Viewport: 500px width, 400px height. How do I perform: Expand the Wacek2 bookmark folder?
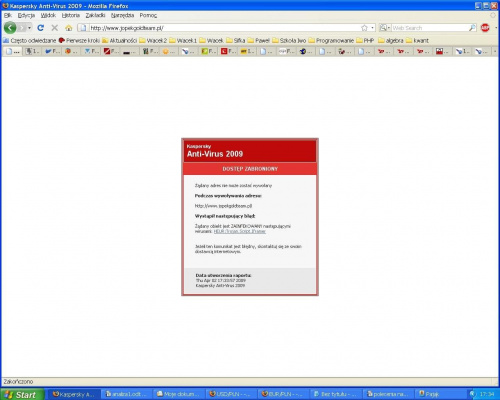tap(153, 41)
